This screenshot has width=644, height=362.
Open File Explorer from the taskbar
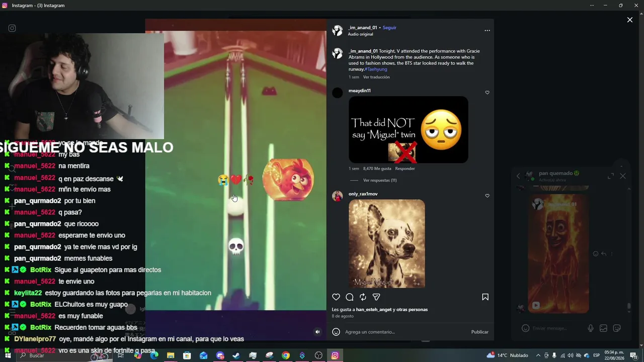[x=171, y=355]
